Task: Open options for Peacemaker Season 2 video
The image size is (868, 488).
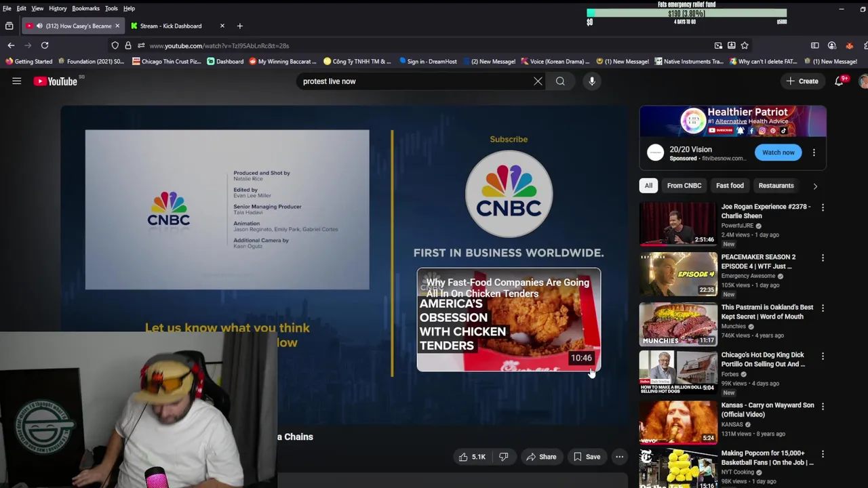Action: tap(823, 258)
